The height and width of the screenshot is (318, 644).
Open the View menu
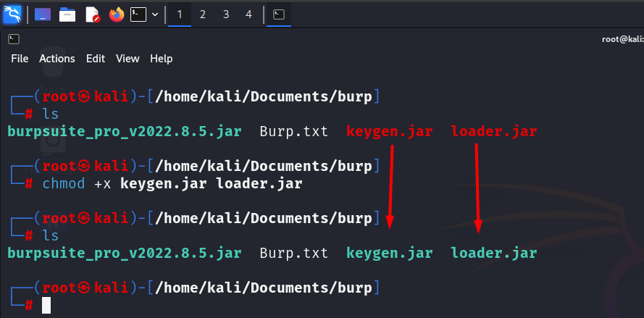point(127,59)
